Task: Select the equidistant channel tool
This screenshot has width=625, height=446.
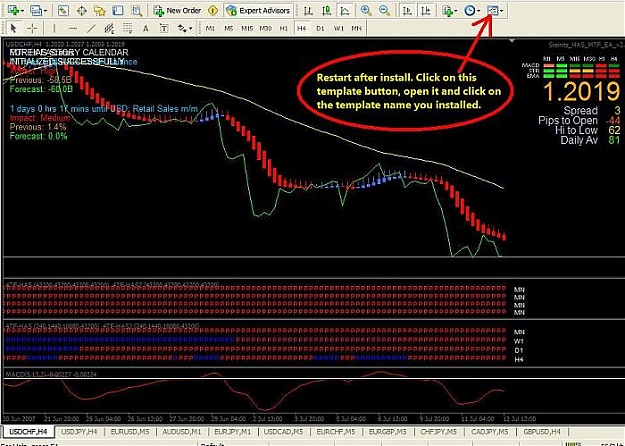Action: [x=109, y=28]
